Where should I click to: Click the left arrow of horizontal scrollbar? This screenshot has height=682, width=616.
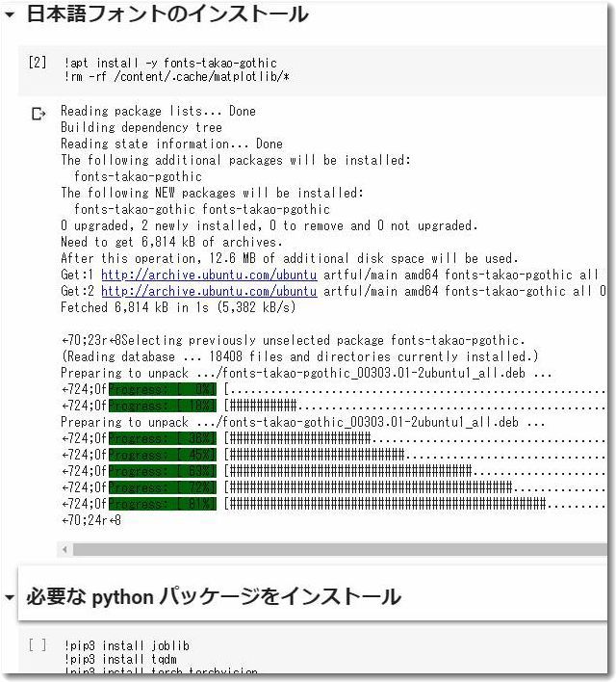point(65,549)
